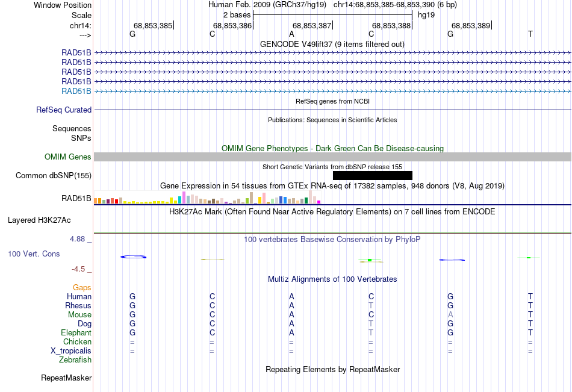Click the position label 68,853,387
The image size is (572, 392).
[x=312, y=25]
